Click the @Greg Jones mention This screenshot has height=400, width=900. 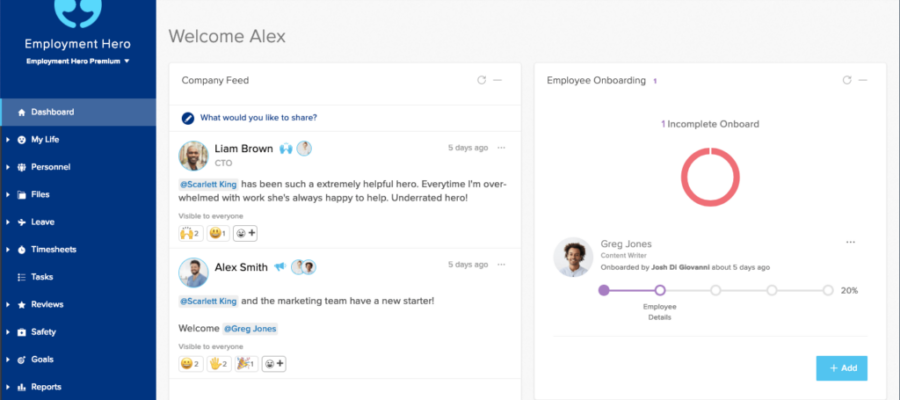[x=250, y=329]
